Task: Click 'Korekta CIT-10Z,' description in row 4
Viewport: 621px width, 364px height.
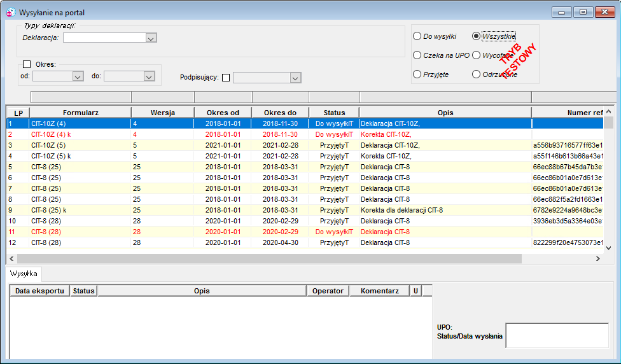Action: tap(386, 156)
